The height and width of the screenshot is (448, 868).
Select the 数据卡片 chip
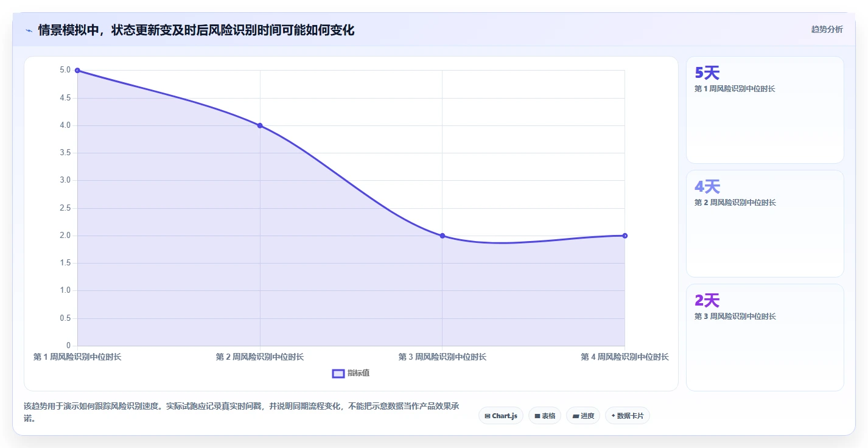[628, 416]
